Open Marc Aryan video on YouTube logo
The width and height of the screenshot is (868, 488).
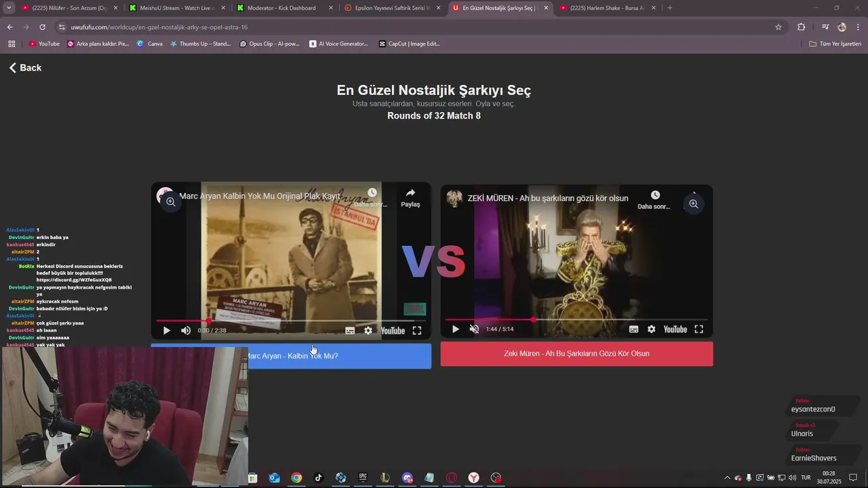393,331
